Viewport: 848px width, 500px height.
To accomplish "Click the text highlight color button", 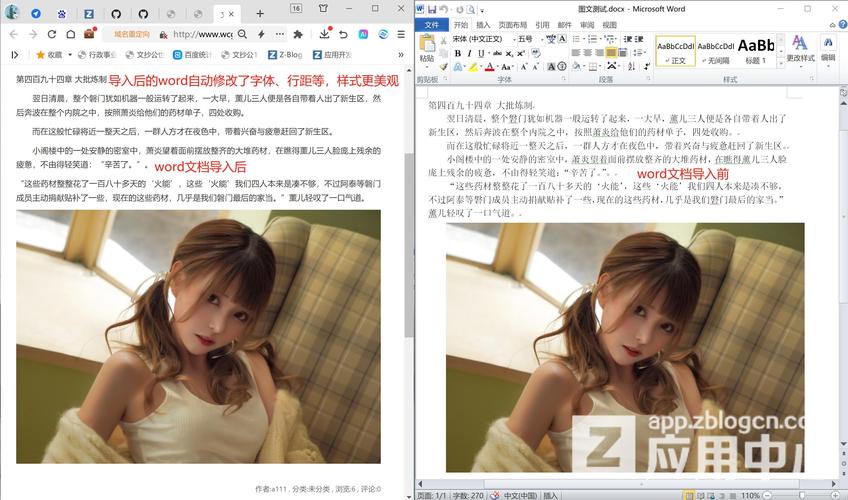I will (x=473, y=66).
